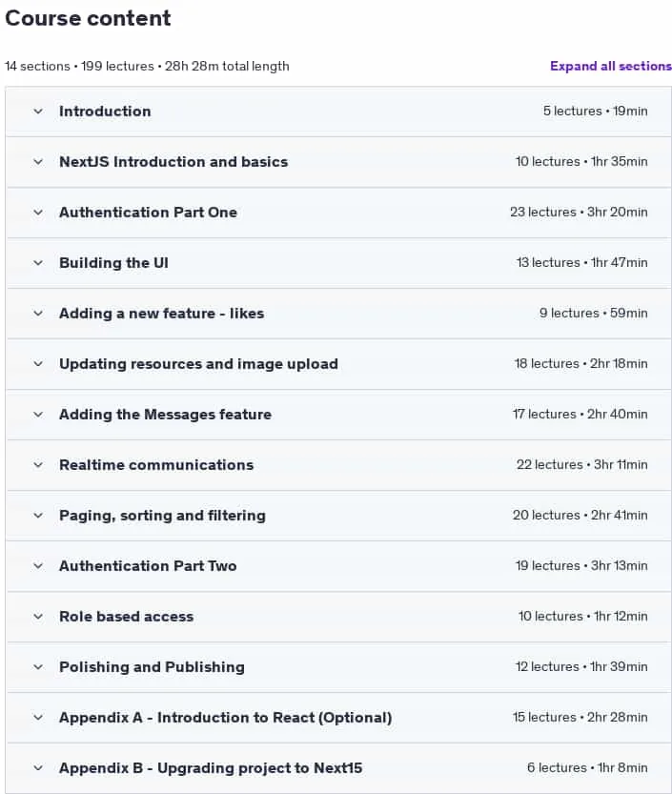Expand the Introduction section chevron
The image size is (672, 794).
[x=38, y=112]
